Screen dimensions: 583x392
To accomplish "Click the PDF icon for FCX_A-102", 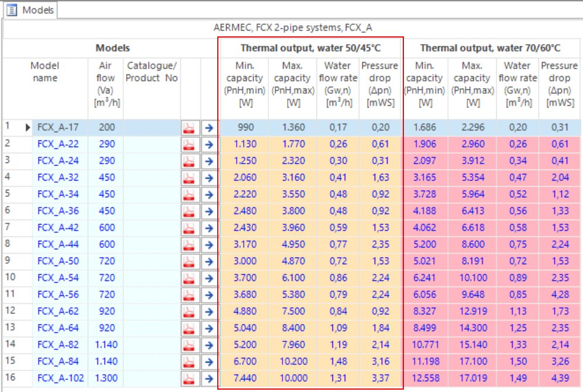I will (190, 379).
